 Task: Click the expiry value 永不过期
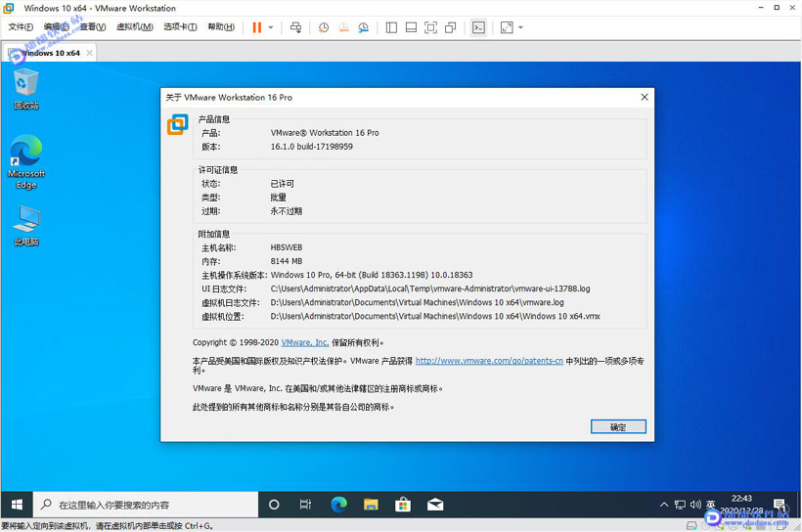287,211
